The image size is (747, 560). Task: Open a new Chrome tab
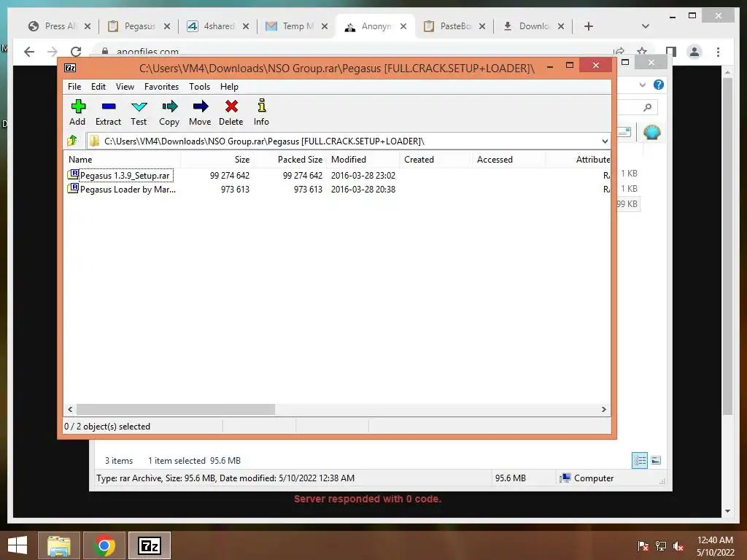click(589, 26)
